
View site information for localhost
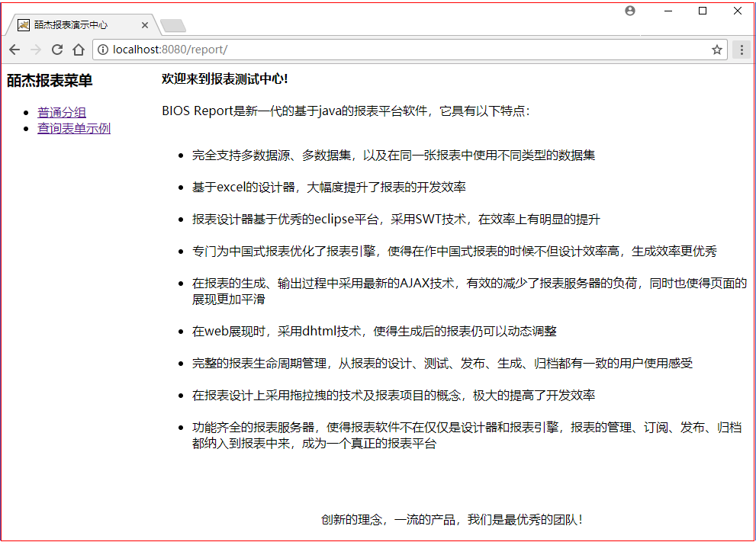pos(103,50)
